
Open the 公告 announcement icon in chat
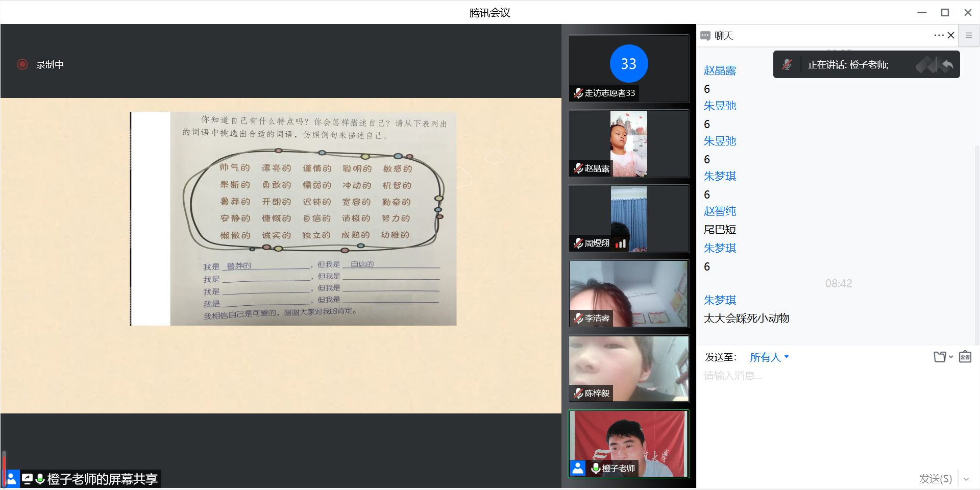click(x=965, y=357)
